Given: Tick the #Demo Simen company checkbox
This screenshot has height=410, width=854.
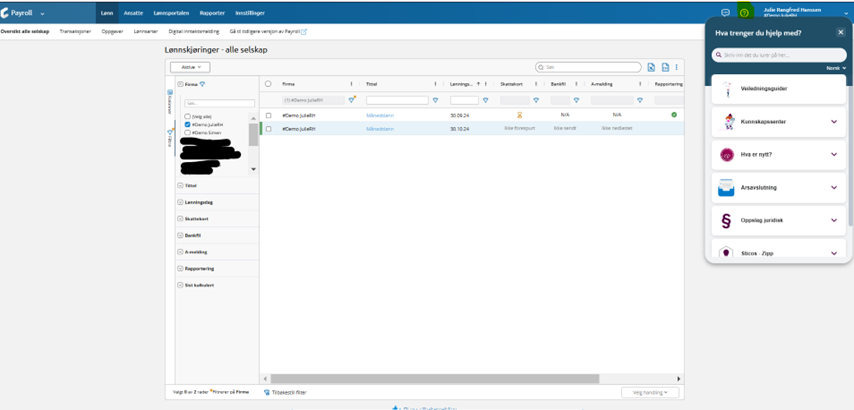Looking at the screenshot, I should [x=188, y=132].
